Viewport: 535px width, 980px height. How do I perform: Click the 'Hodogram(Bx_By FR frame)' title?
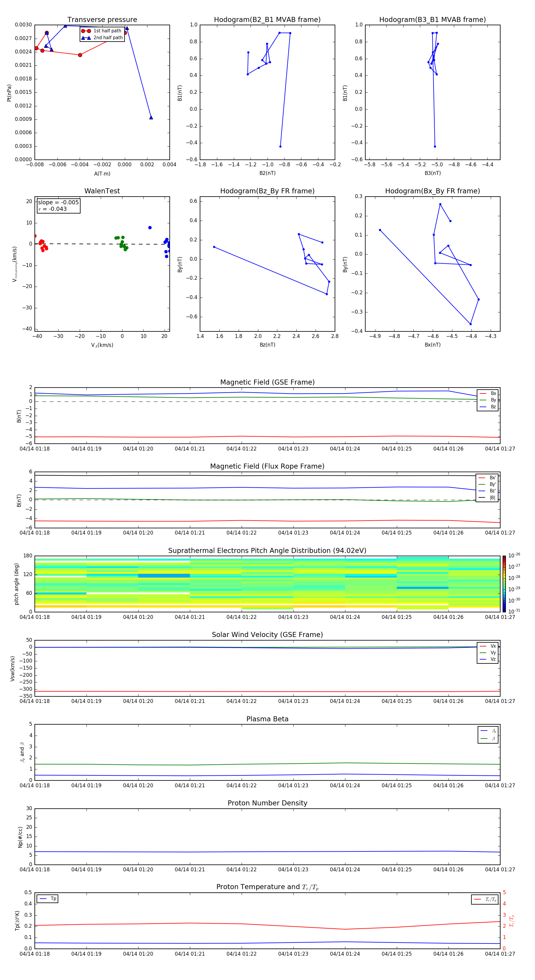pyautogui.click(x=432, y=191)
